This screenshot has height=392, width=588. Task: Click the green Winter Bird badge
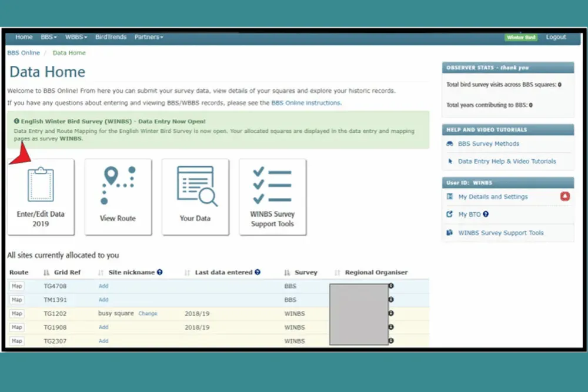[521, 38]
